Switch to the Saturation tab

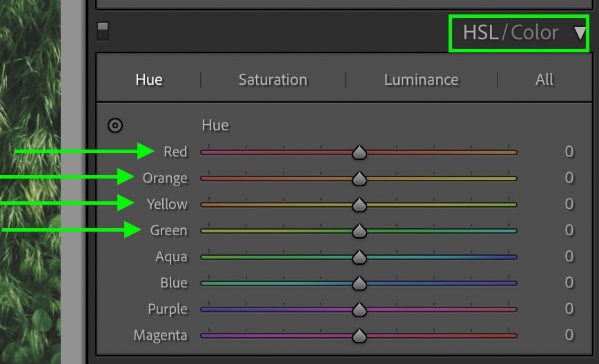click(x=273, y=80)
